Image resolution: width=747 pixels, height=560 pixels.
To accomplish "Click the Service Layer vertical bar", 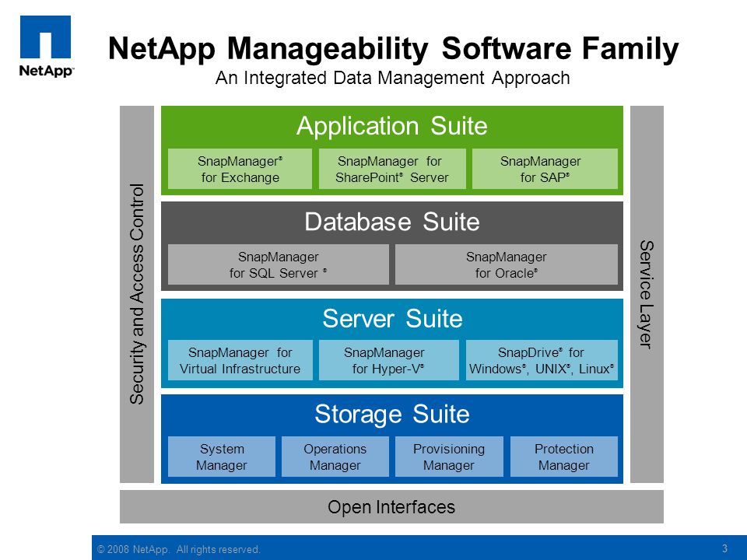I will coord(647,294).
